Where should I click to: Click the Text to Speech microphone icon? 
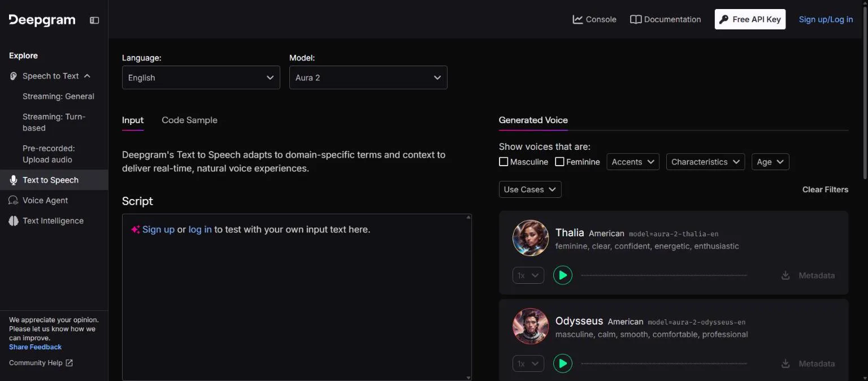(x=14, y=180)
